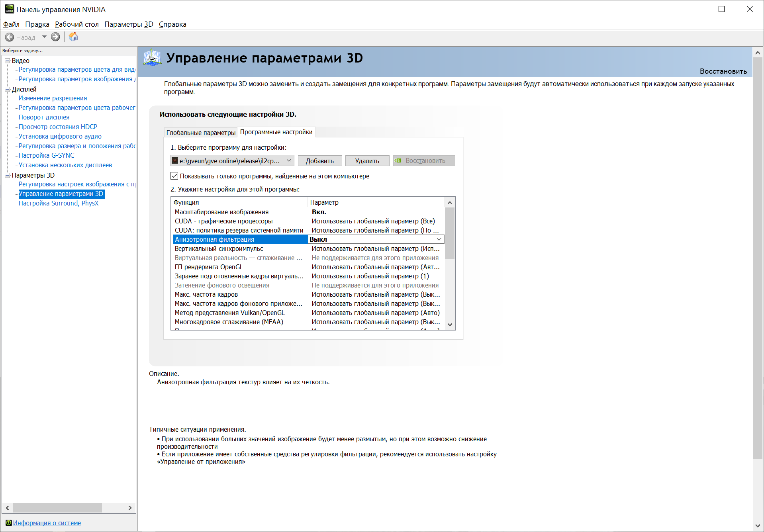Screen dimensions: 764x532
Task: Collapse the Видео tree section
Action: [x=7, y=61]
